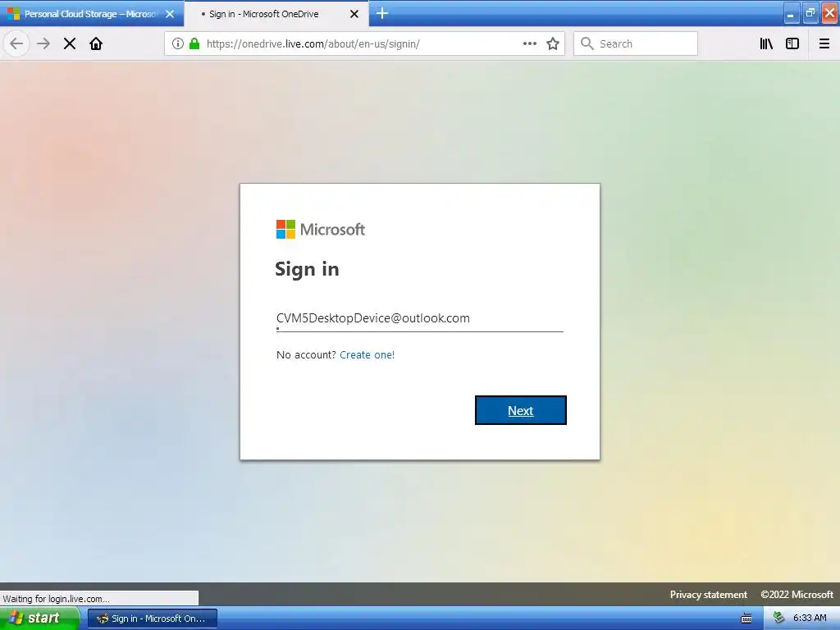Select Sign in - Microsoft OneDrive tab
The image size is (840, 630).
coord(276,14)
